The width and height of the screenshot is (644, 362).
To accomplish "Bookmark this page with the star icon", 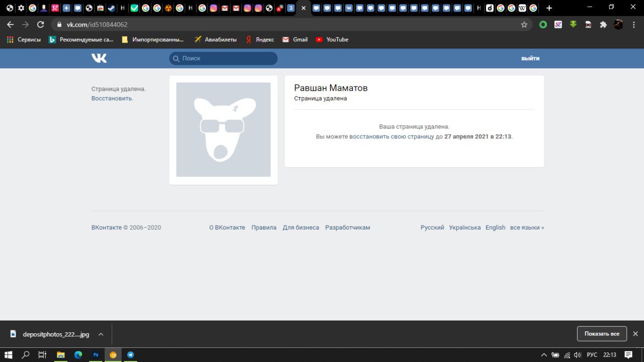I will [x=524, y=24].
